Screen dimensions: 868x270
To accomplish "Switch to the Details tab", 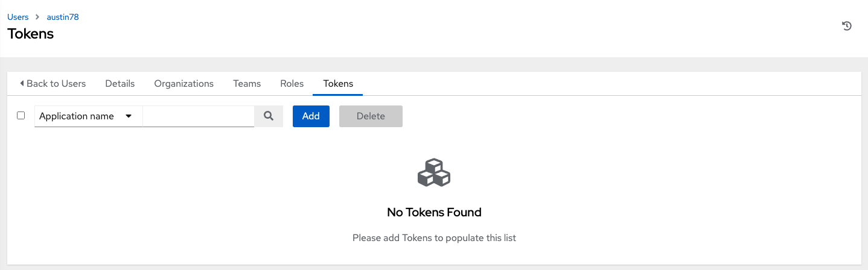I will pos(120,84).
